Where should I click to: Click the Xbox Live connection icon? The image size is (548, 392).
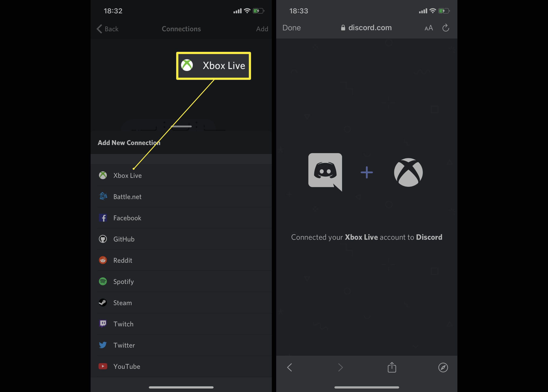(104, 175)
